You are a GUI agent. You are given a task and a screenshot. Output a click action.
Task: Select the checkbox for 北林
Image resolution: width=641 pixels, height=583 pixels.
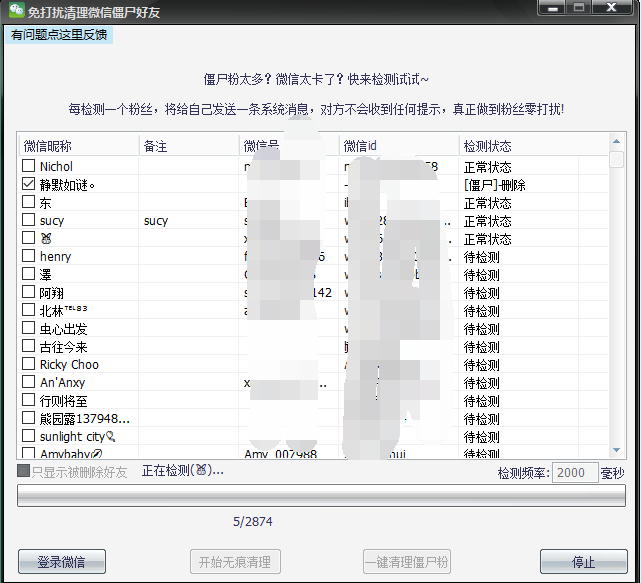tap(28, 310)
